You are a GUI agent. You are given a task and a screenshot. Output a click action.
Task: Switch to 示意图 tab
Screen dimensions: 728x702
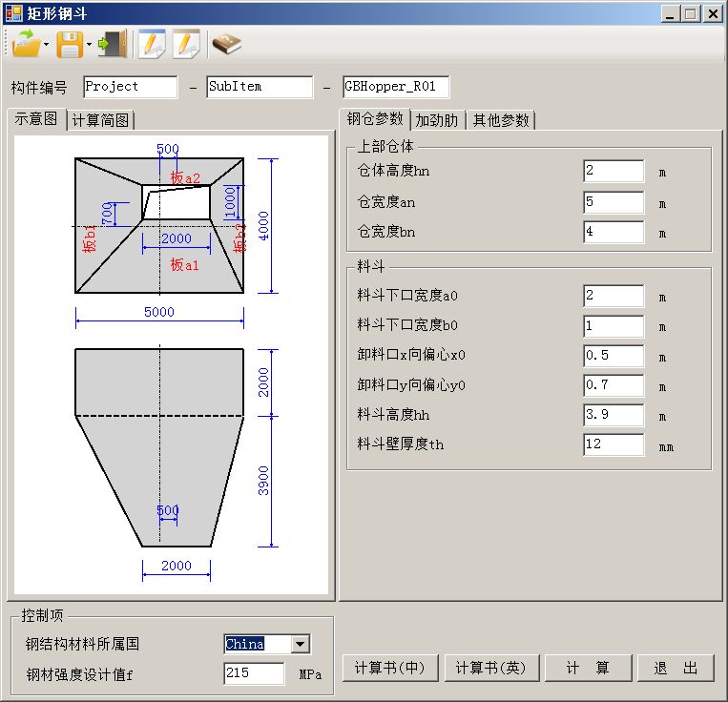click(x=36, y=119)
